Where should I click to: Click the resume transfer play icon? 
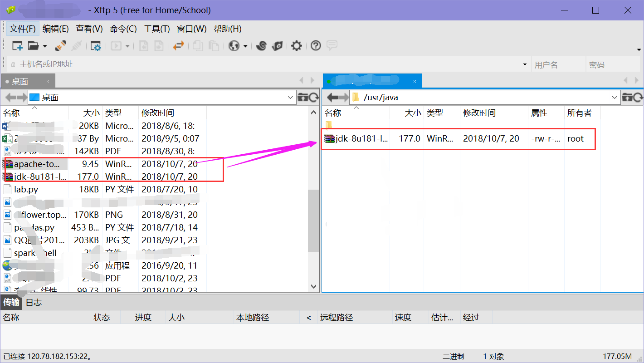pyautogui.click(x=117, y=46)
